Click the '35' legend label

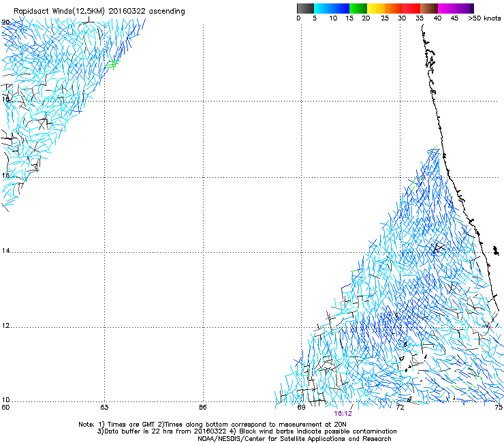420,18
